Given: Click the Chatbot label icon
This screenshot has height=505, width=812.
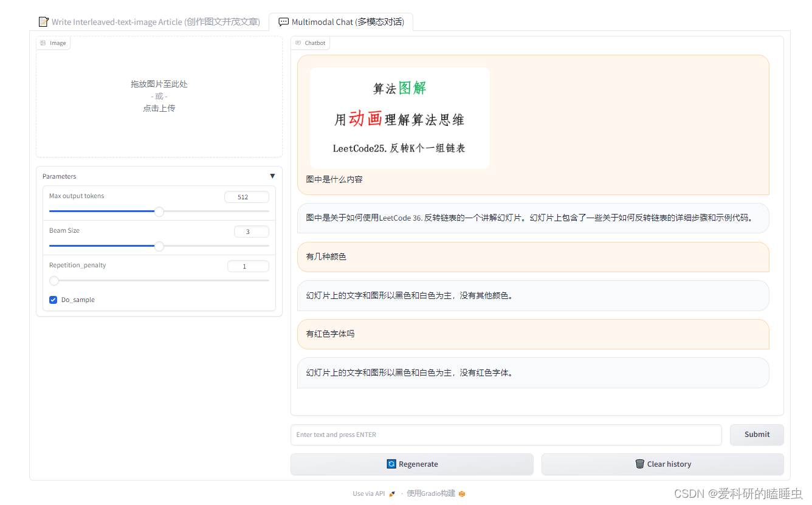Looking at the screenshot, I should coord(298,43).
